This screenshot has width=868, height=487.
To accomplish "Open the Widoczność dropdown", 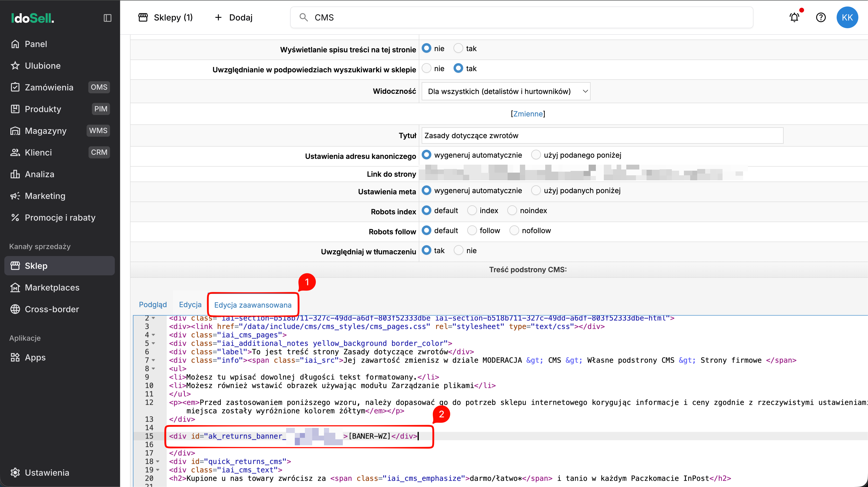I will (x=506, y=91).
